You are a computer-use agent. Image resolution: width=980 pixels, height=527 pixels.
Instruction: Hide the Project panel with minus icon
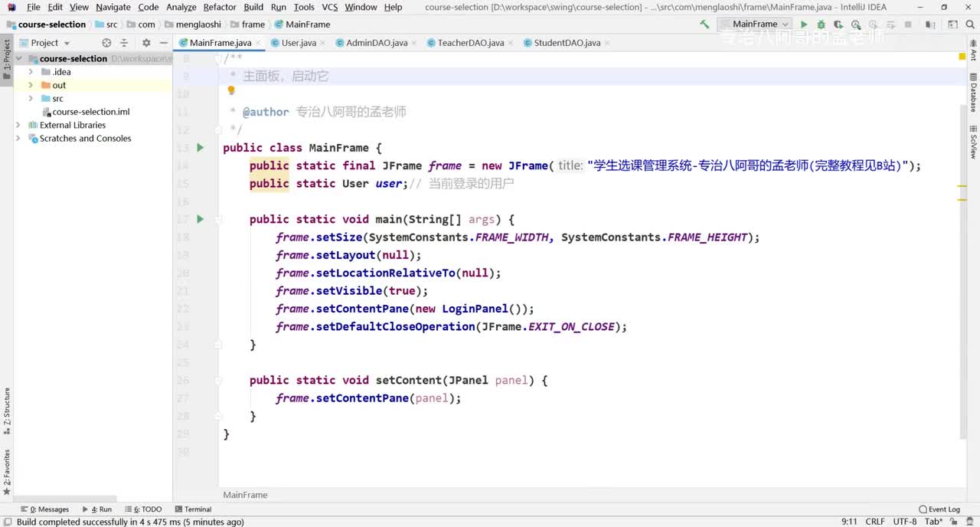click(x=162, y=43)
